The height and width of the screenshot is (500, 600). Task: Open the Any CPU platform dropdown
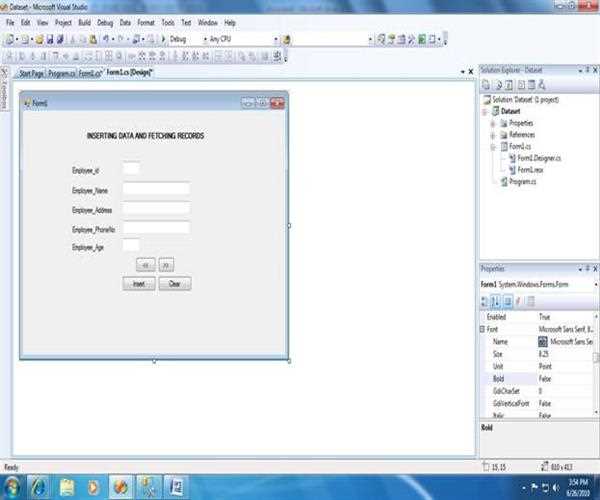tap(275, 39)
